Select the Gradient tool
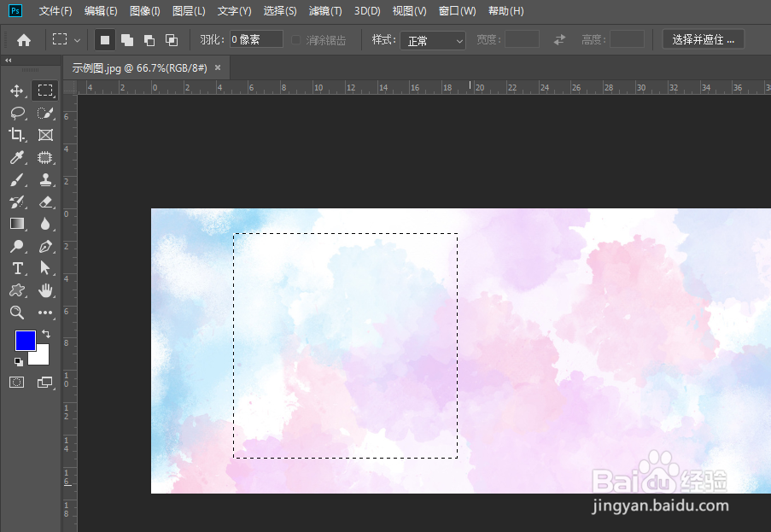 point(17,224)
